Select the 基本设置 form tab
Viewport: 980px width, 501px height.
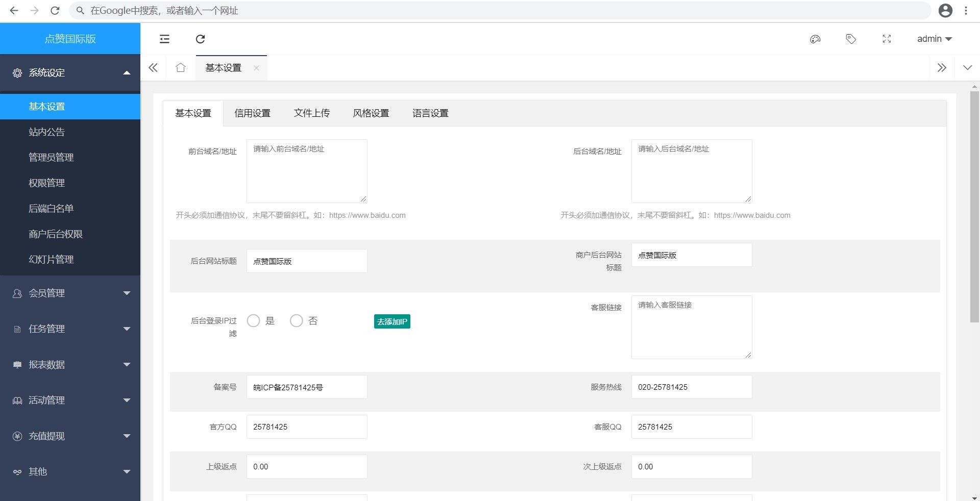coord(193,113)
